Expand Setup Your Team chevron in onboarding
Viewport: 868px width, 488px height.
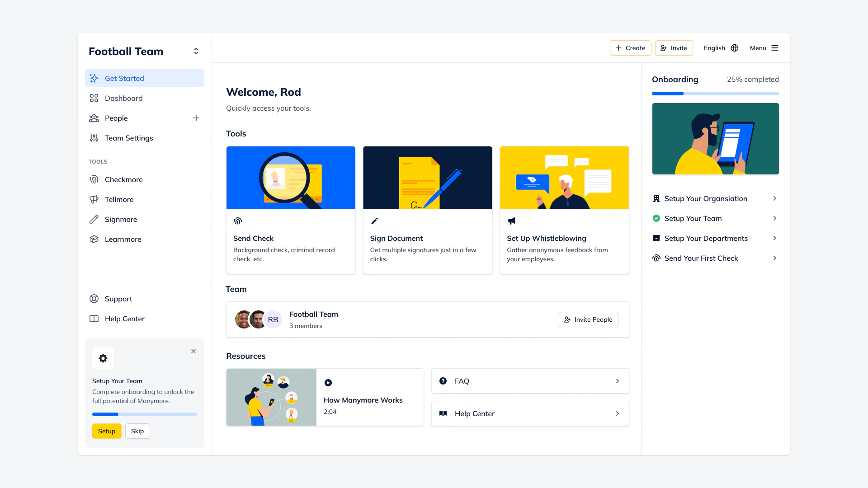point(775,218)
